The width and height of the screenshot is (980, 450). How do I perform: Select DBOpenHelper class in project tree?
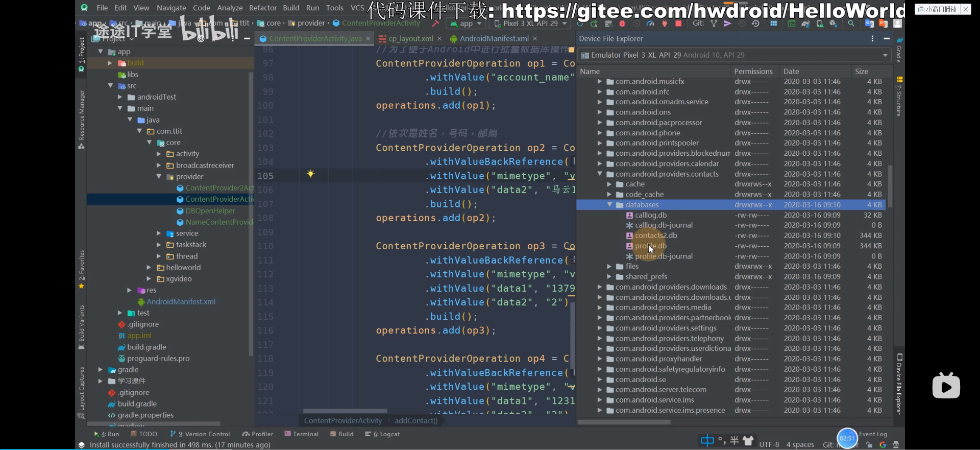pos(210,211)
